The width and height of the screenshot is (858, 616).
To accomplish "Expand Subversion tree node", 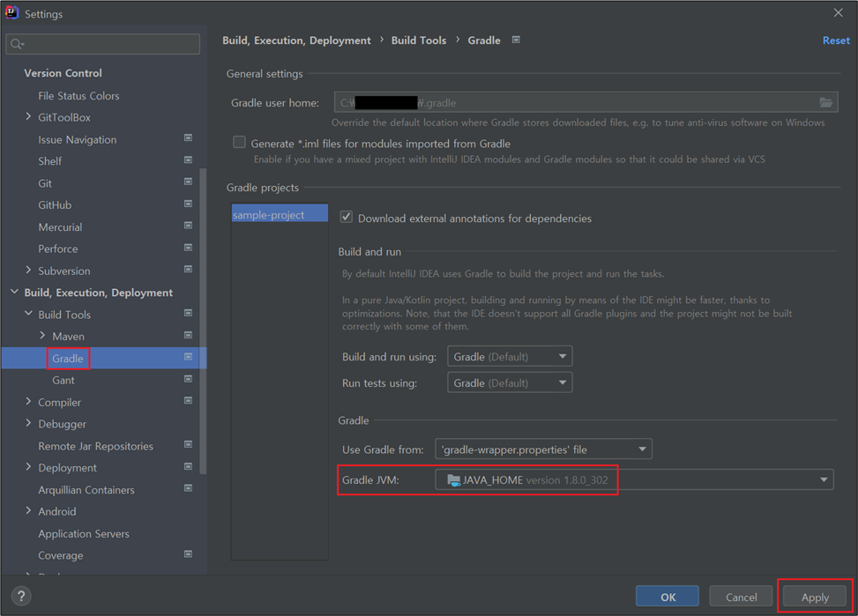I will click(28, 270).
